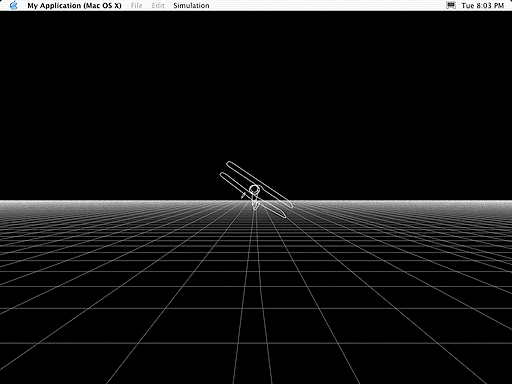Click the Tue 8:03 PM clock
Screen dimensions: 512x384
click(482, 6)
